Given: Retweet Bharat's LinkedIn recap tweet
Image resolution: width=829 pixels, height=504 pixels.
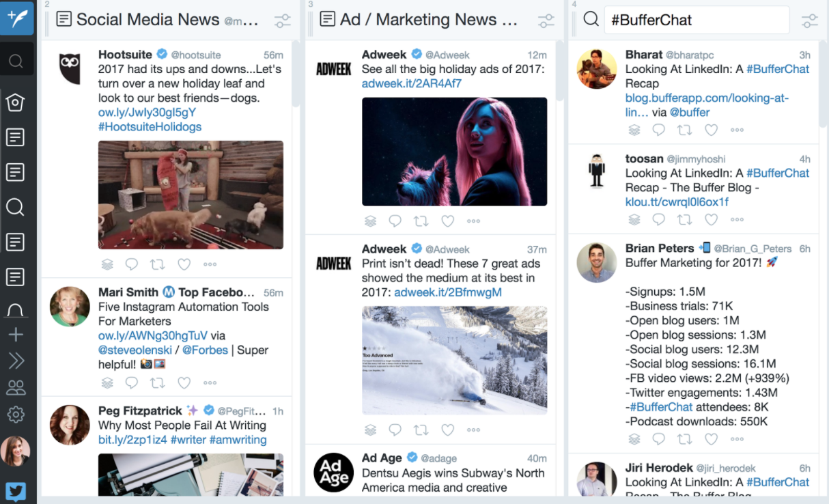Looking at the screenshot, I should click(685, 129).
